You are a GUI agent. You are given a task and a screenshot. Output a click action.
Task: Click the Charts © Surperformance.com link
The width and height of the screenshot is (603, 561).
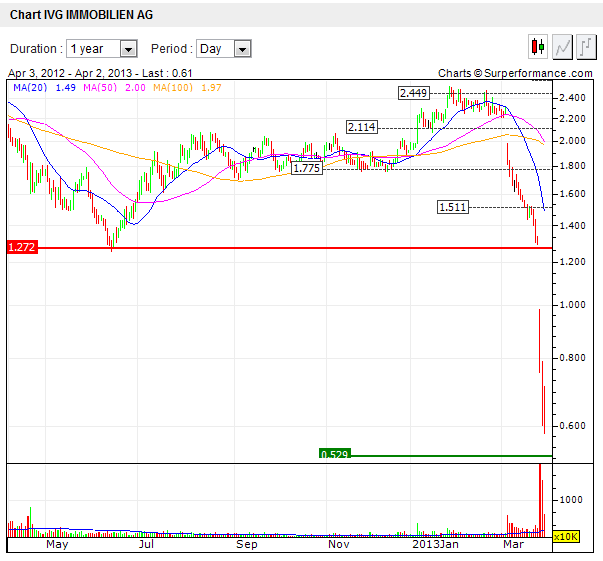coord(515,73)
